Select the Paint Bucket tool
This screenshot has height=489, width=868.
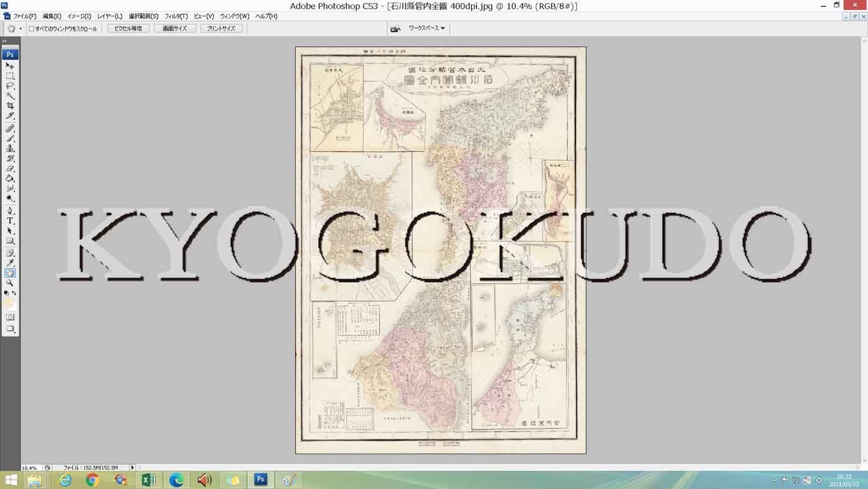point(10,178)
